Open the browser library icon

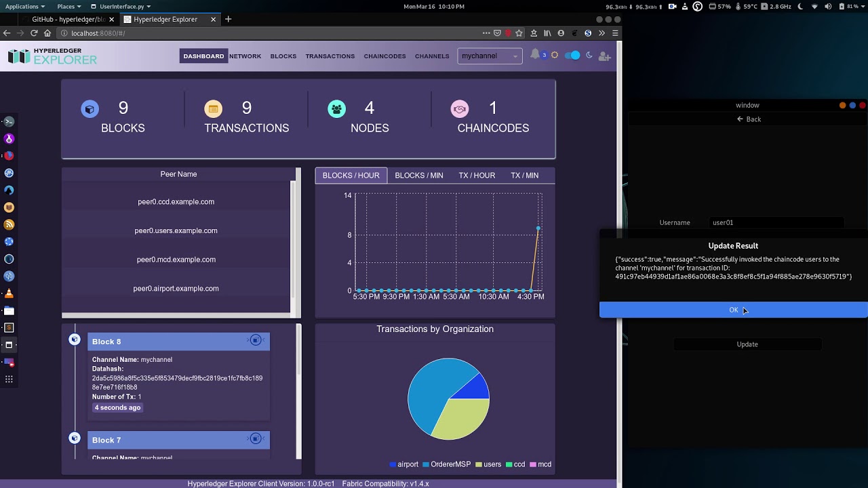click(547, 33)
